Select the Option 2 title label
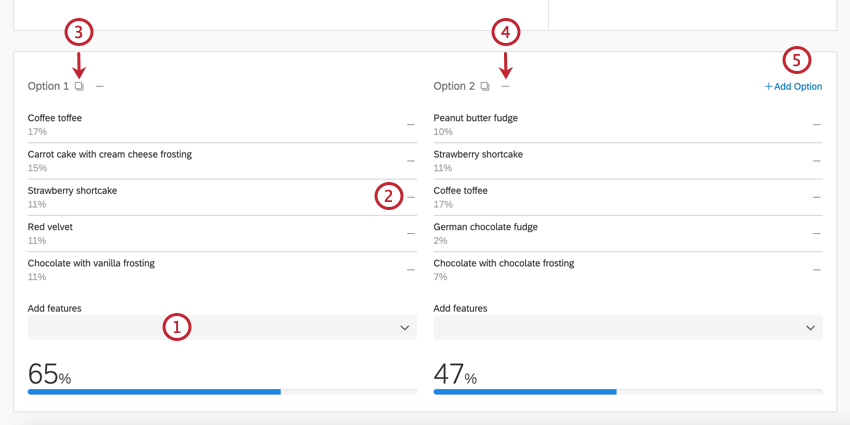 454,87
